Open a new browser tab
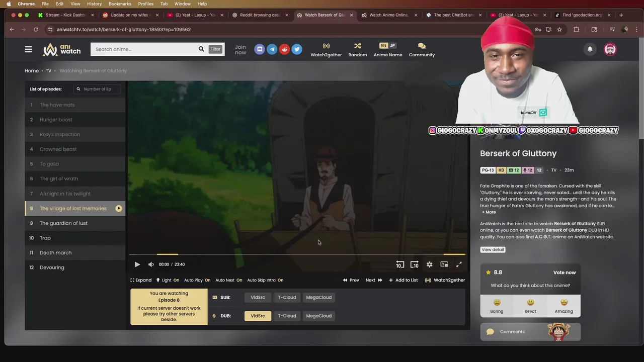The width and height of the screenshot is (644, 362). coord(621,15)
